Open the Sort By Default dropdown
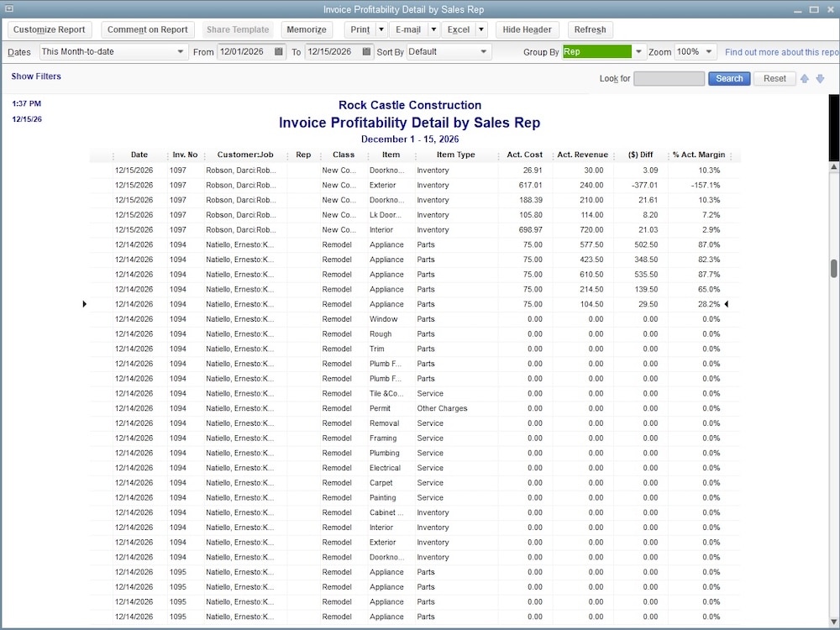 tap(449, 51)
